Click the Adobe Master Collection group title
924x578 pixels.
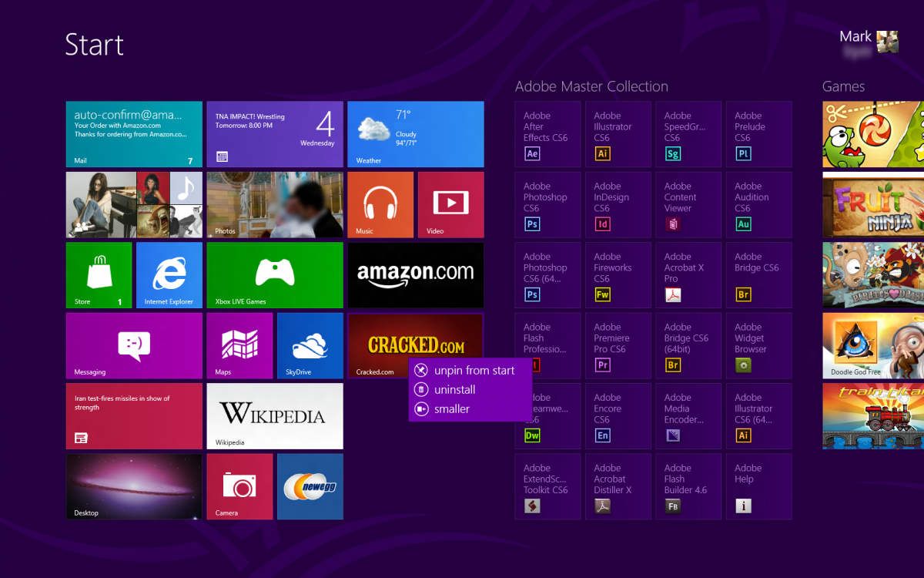pos(591,86)
